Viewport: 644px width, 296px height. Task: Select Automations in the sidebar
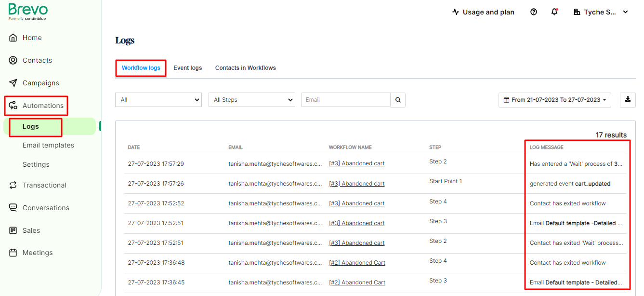43,106
